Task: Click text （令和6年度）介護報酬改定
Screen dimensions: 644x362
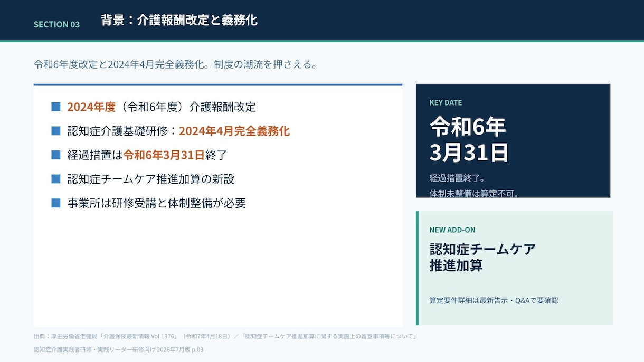Action: 186,107
